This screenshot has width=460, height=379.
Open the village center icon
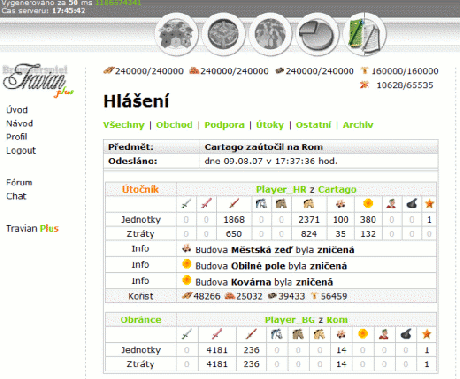pyautogui.click(x=223, y=34)
